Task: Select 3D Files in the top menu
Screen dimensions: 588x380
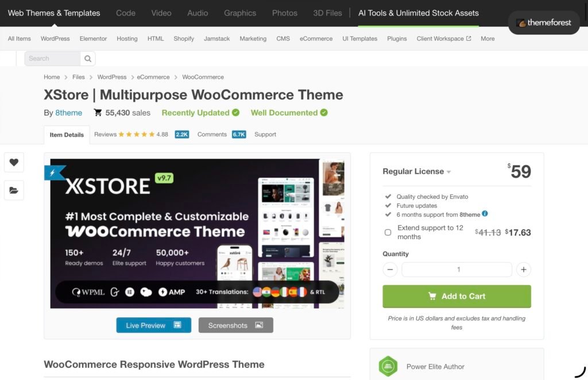Action: [327, 13]
